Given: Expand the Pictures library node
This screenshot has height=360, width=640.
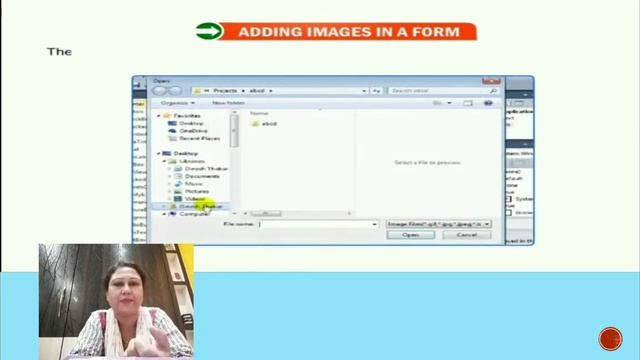Looking at the screenshot, I should coord(170,191).
